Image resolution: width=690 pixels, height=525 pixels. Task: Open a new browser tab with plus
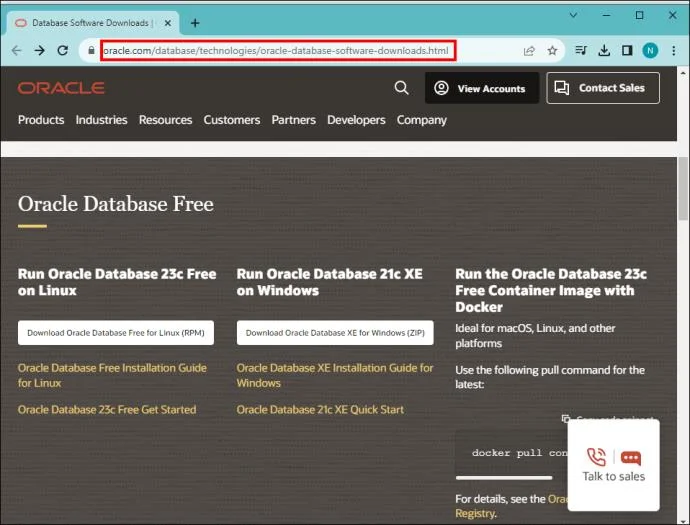point(195,23)
